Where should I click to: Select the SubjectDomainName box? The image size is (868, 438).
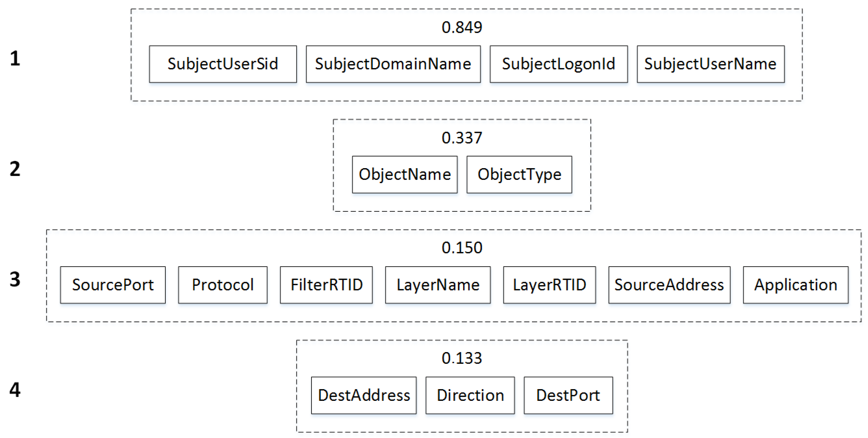[x=393, y=64]
